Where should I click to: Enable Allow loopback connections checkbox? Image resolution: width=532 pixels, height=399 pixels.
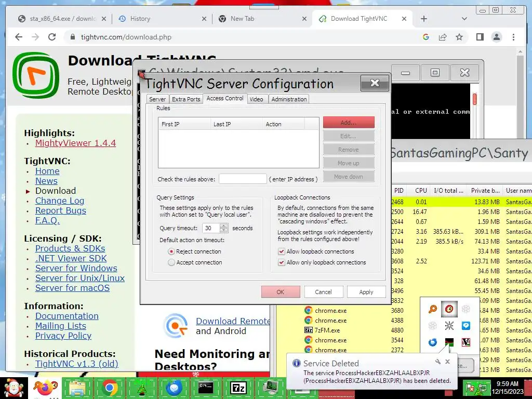coord(281,251)
